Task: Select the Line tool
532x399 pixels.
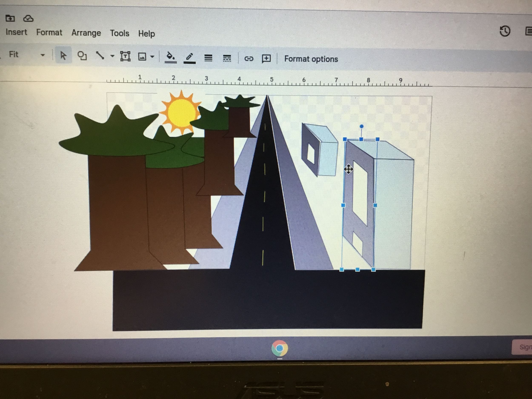Action: [x=100, y=56]
